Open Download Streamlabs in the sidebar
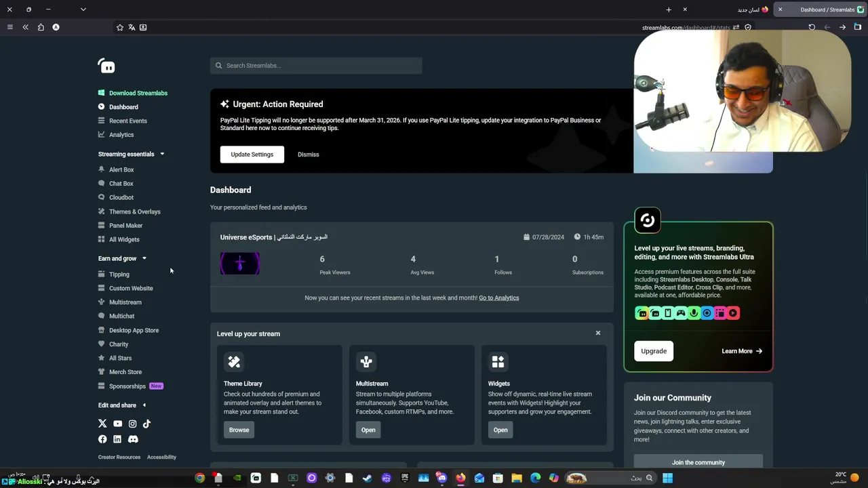Screen dimensions: 868x488 coord(133,93)
